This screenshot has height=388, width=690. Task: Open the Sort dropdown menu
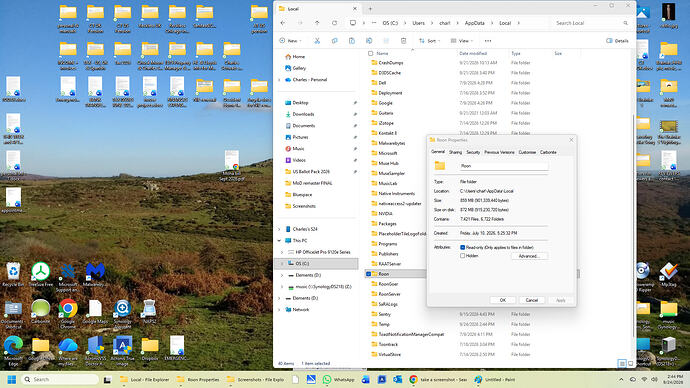[x=429, y=41]
